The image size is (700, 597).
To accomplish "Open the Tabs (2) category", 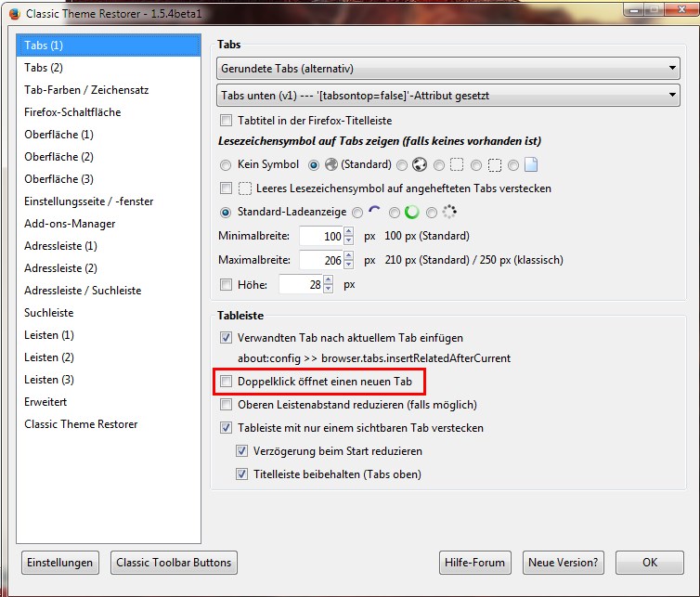I will tap(109, 68).
